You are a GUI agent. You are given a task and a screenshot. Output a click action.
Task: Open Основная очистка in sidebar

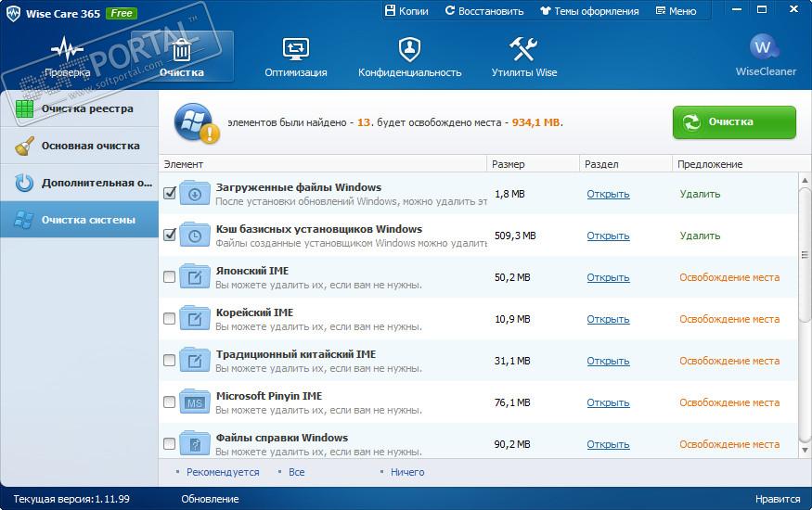(x=79, y=146)
